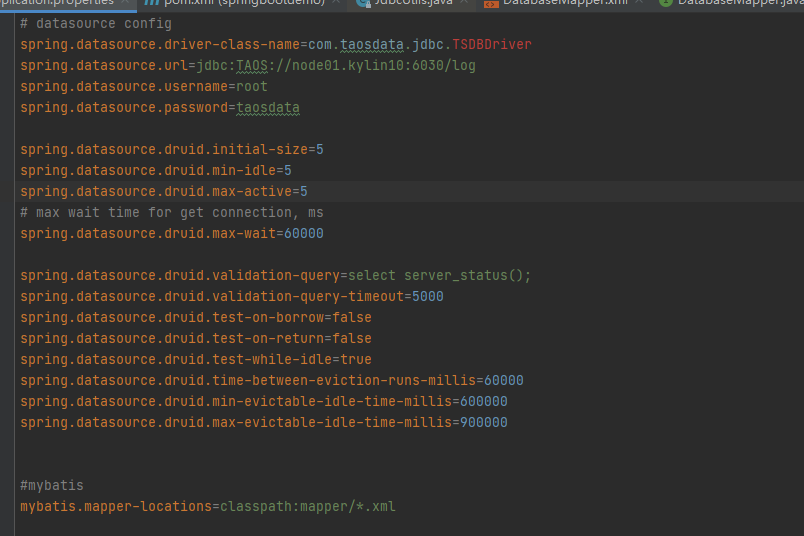Click the '# max wait time' comment
Viewport: 804px width, 536px height.
click(x=172, y=213)
